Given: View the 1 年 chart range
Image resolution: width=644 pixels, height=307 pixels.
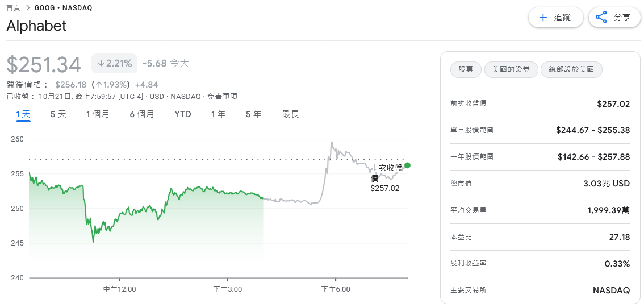Looking at the screenshot, I should pyautogui.click(x=218, y=114).
